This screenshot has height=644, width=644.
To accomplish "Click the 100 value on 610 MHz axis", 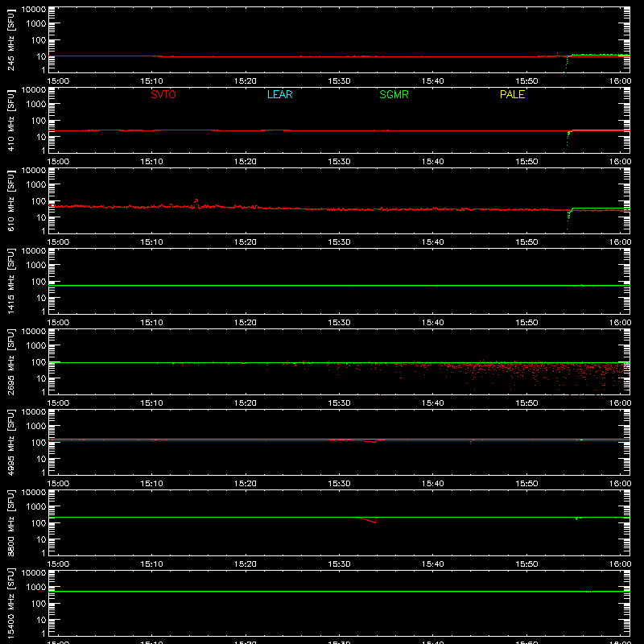I will point(39,201).
